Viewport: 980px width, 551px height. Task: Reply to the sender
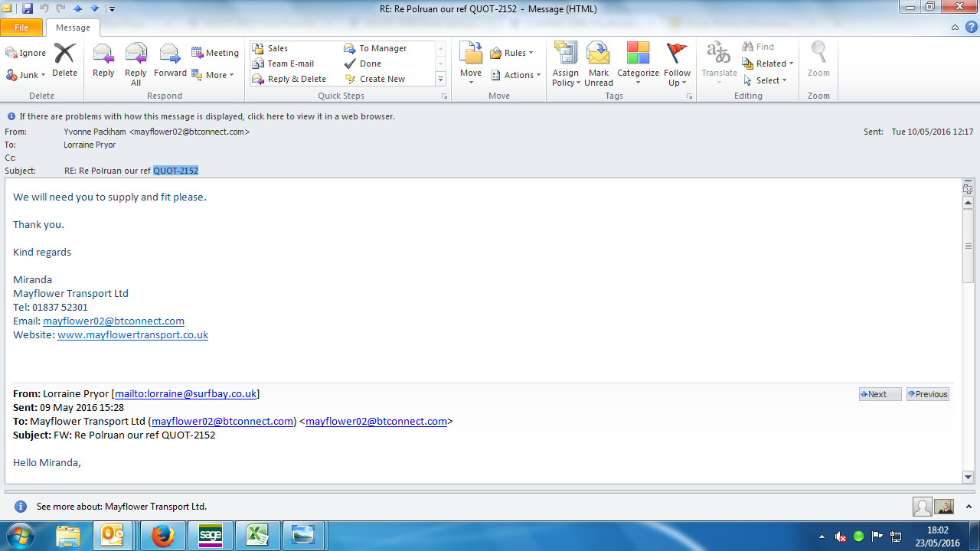(103, 60)
